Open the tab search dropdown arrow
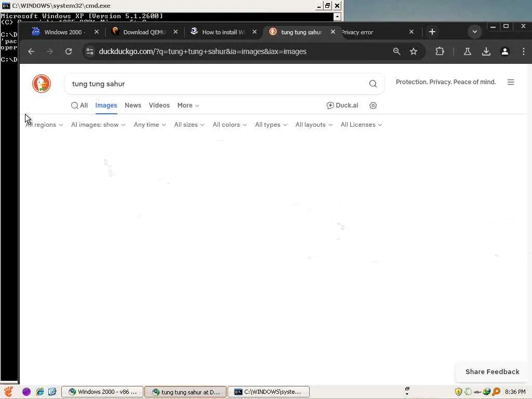 pos(475,32)
